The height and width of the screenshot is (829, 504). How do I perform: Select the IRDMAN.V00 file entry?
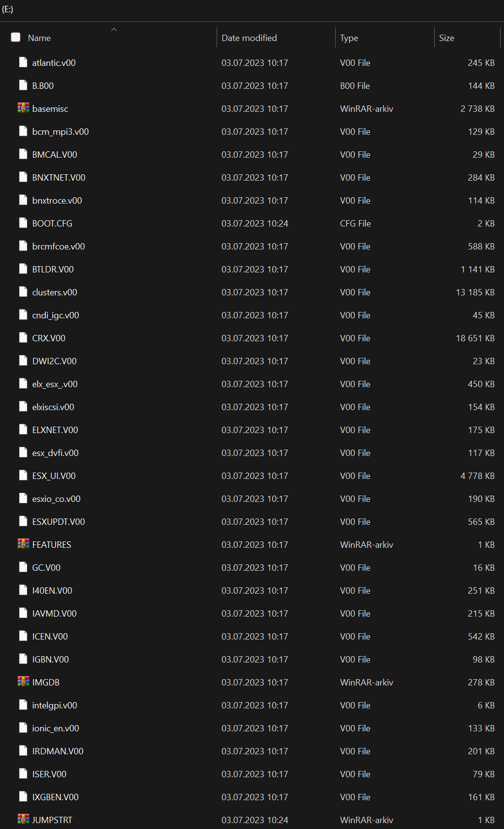(x=57, y=751)
